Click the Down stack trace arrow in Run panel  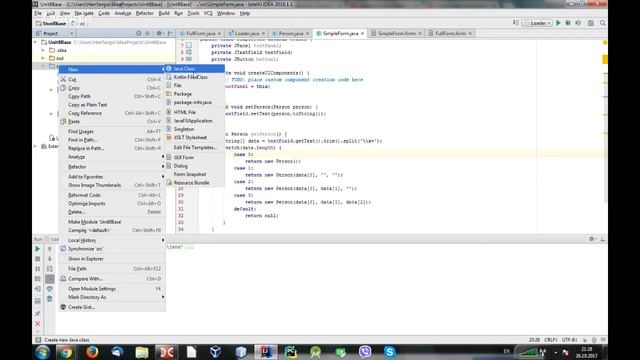point(50,259)
